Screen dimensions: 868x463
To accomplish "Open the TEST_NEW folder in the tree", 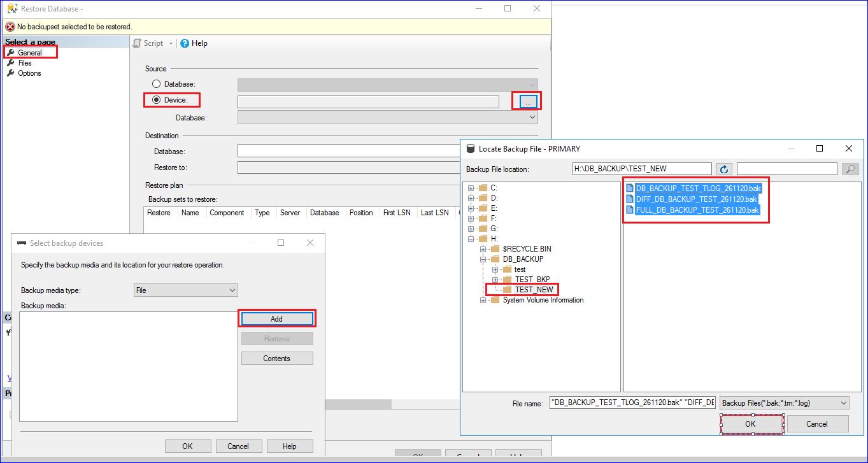I will pyautogui.click(x=534, y=289).
